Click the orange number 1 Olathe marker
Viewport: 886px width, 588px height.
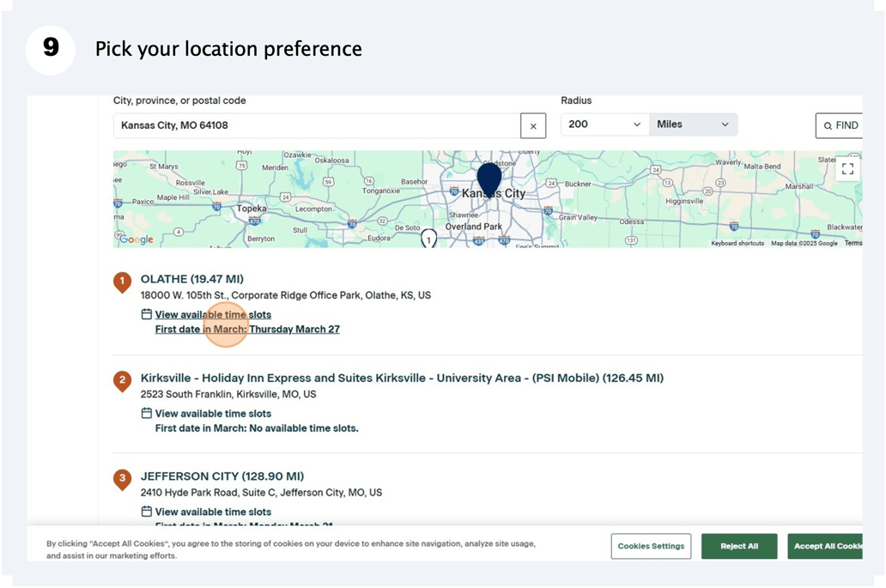click(123, 282)
